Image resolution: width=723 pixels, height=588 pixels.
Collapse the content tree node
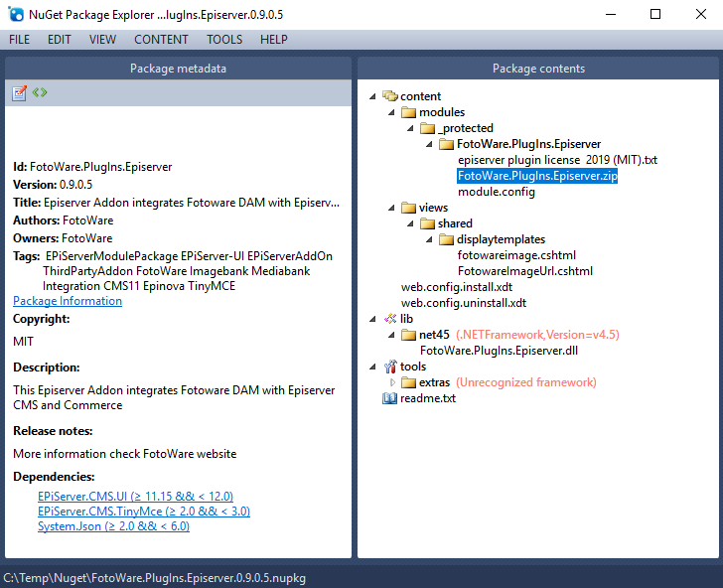[x=372, y=96]
